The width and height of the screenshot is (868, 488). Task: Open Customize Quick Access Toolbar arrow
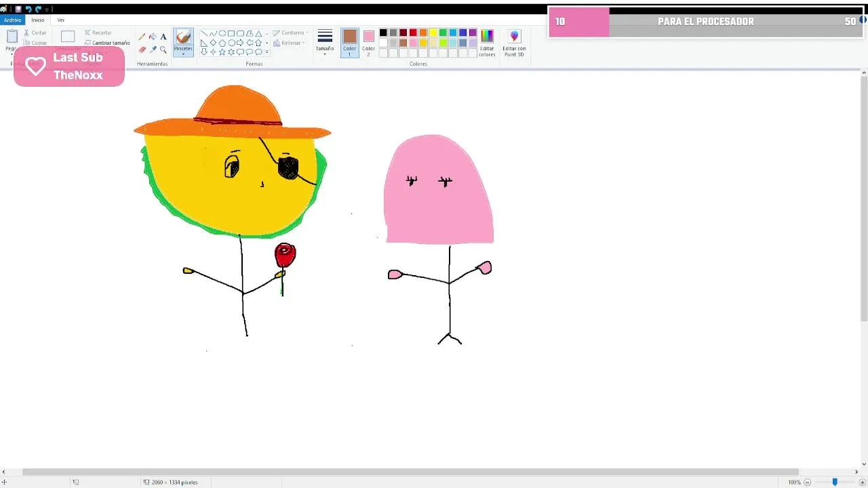click(x=46, y=9)
